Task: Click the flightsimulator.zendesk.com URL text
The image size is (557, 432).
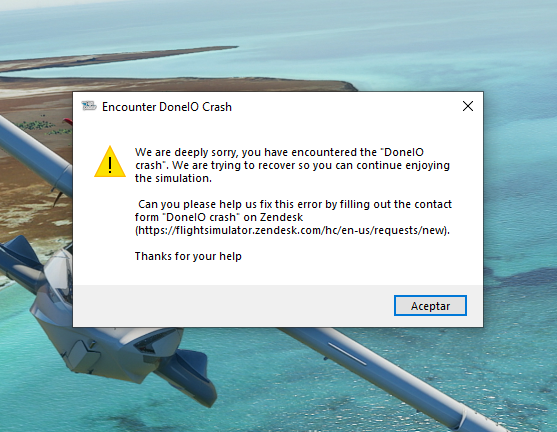Action: [x=292, y=230]
